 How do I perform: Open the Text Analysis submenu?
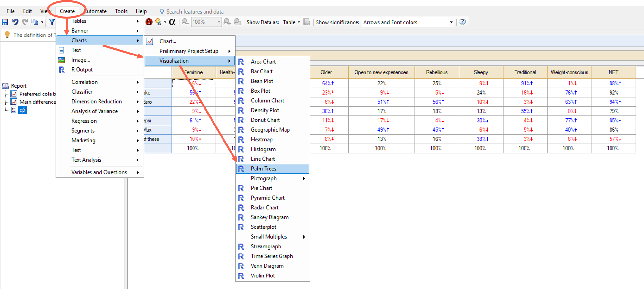[100, 160]
